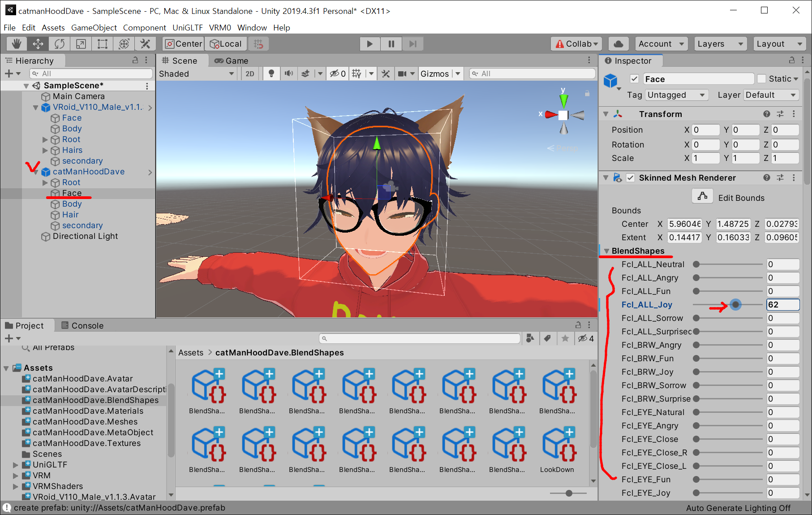Click the Edit Bounds button
The width and height of the screenshot is (812, 515).
click(702, 196)
